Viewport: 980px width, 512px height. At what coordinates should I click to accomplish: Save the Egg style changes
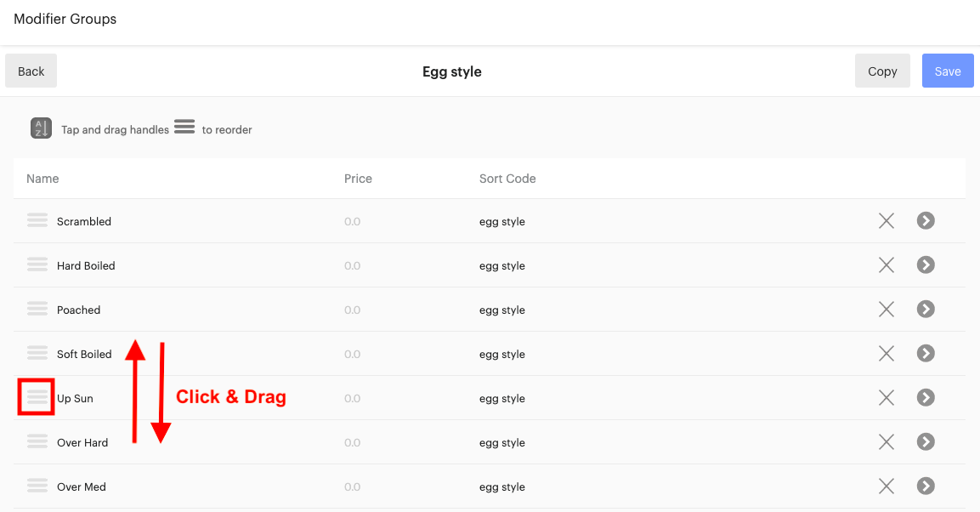tap(948, 71)
